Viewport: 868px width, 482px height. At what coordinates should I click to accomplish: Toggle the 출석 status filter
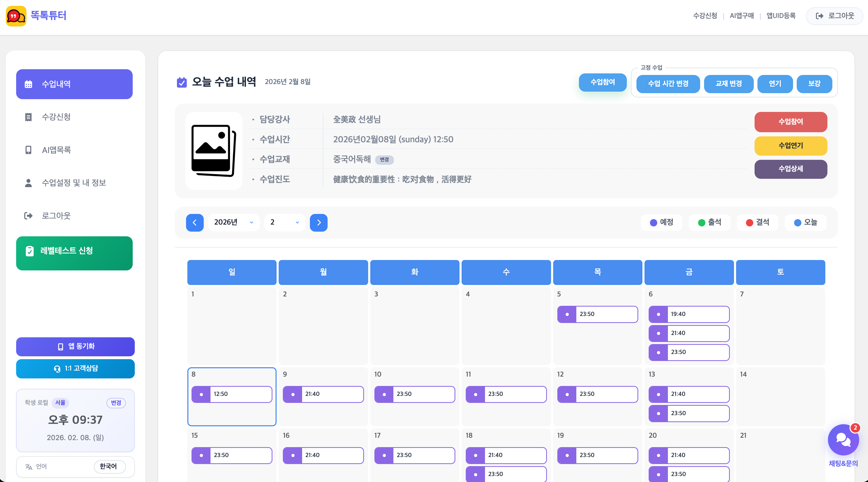click(709, 223)
